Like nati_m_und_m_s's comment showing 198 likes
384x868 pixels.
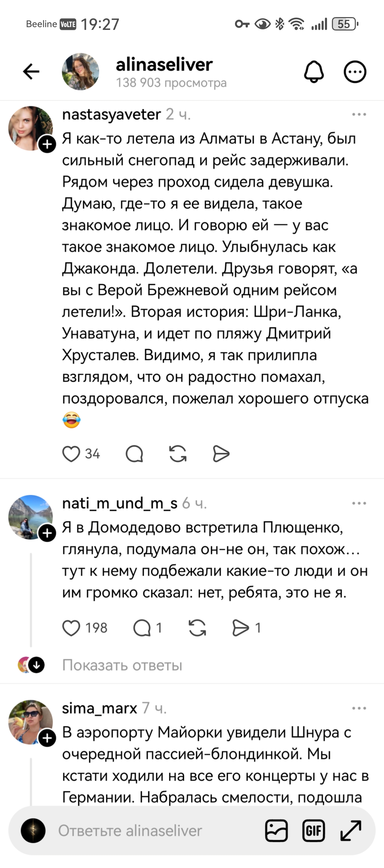71,627
